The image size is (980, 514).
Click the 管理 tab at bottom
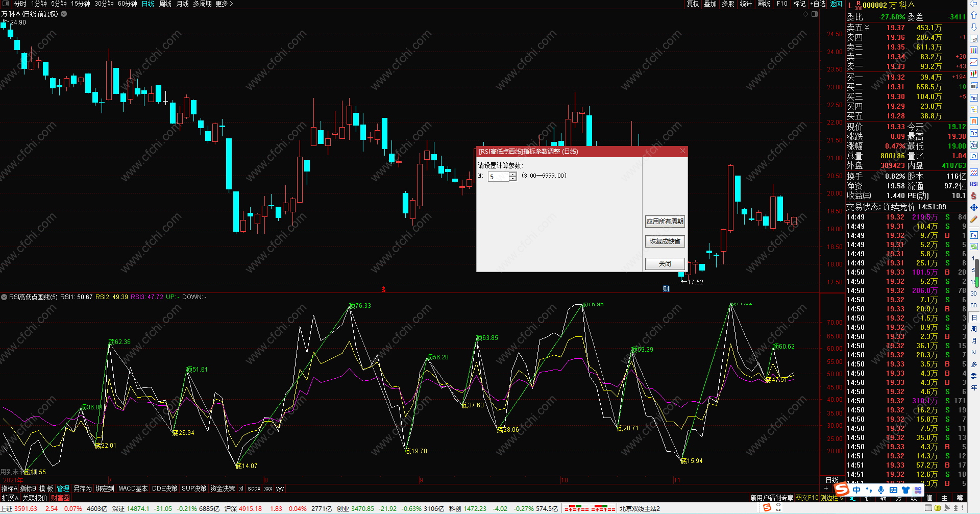[63, 488]
